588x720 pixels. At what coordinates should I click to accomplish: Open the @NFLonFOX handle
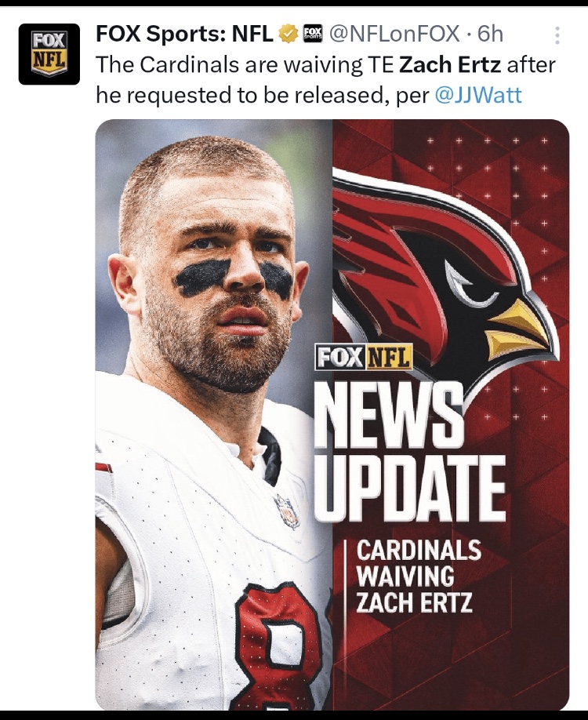395,34
